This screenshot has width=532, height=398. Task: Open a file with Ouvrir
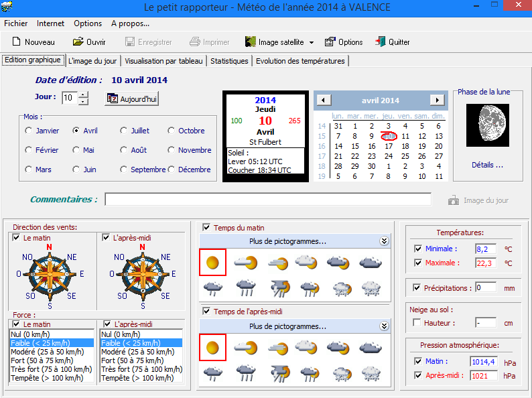89,42
